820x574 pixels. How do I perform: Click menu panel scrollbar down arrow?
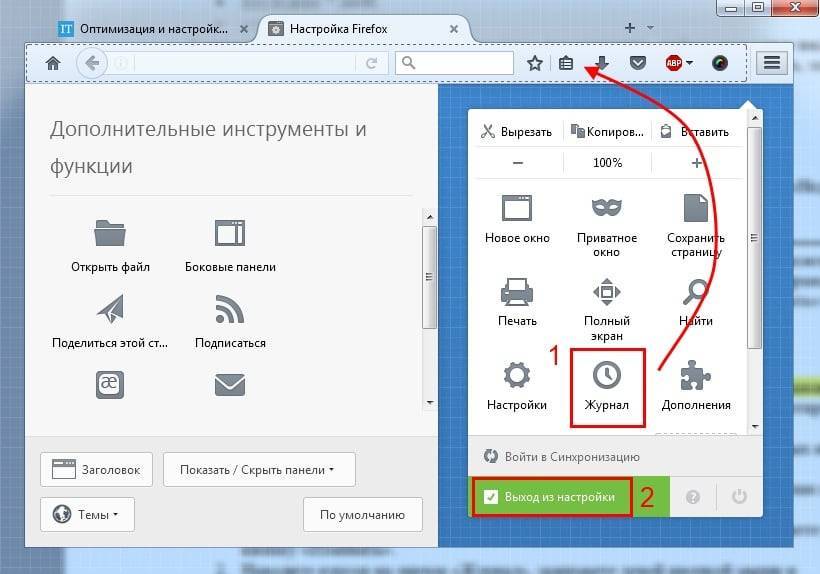click(755, 427)
